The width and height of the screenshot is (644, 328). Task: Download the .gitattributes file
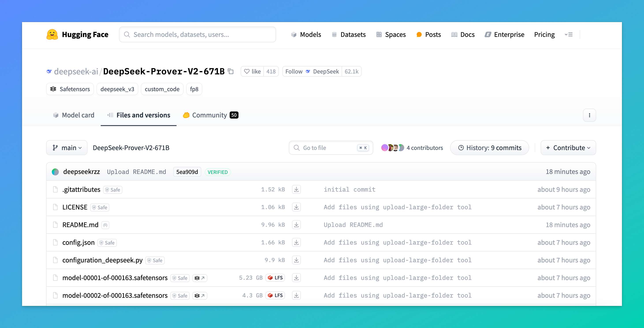pos(296,190)
